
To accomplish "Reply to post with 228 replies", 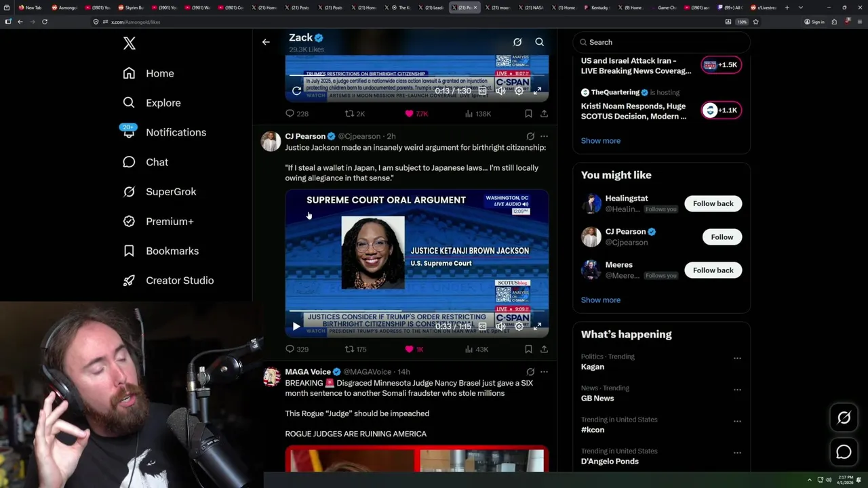I will [296, 114].
